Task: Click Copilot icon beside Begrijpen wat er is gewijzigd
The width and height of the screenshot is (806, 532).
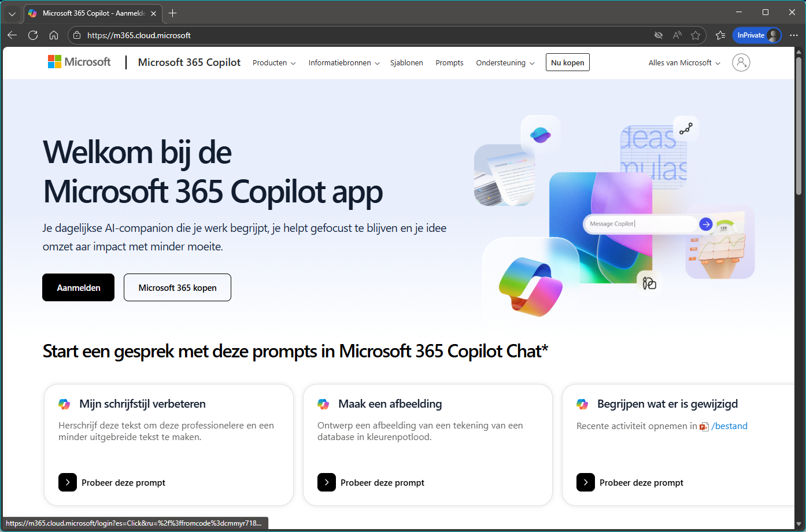Action: pos(582,404)
